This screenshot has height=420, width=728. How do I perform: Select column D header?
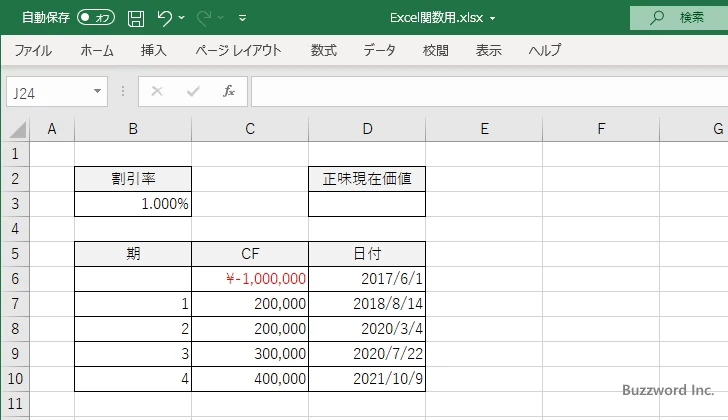(x=367, y=129)
